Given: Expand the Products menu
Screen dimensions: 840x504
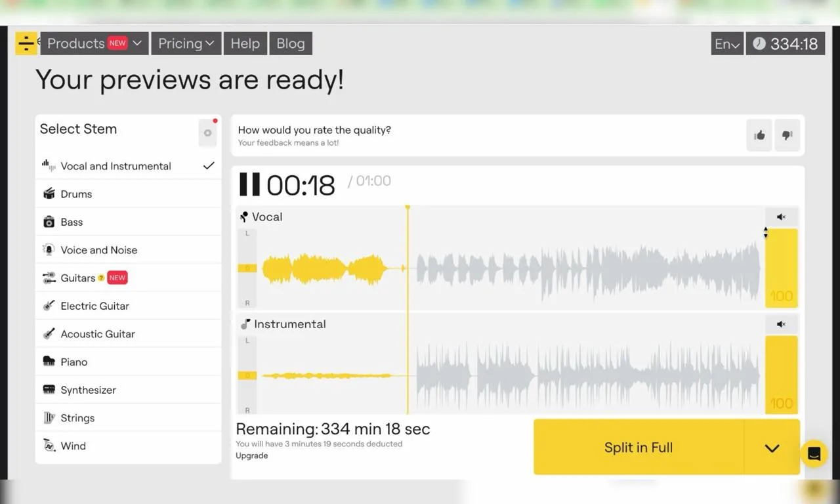Looking at the screenshot, I should [94, 43].
